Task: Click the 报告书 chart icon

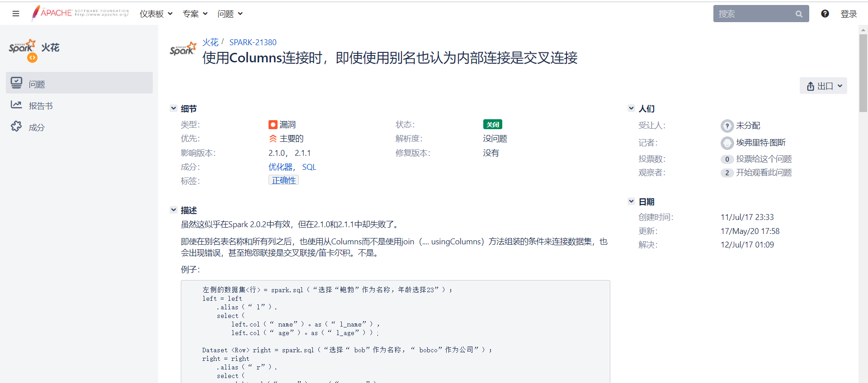Action: pos(16,105)
